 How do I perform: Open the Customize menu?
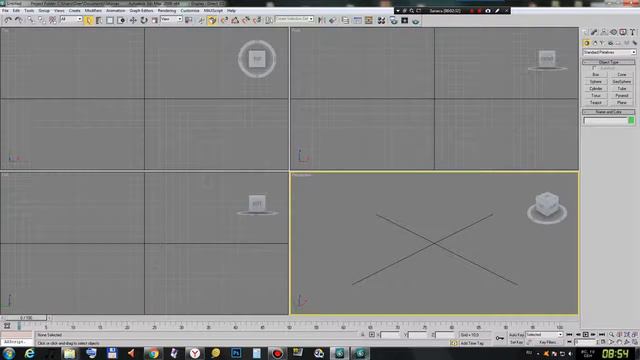190,11
